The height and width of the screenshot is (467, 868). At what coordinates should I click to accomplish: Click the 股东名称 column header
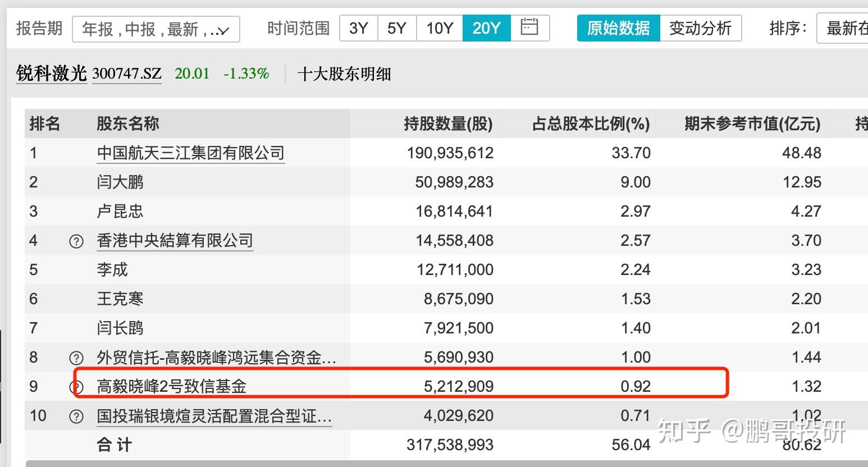coord(128,123)
